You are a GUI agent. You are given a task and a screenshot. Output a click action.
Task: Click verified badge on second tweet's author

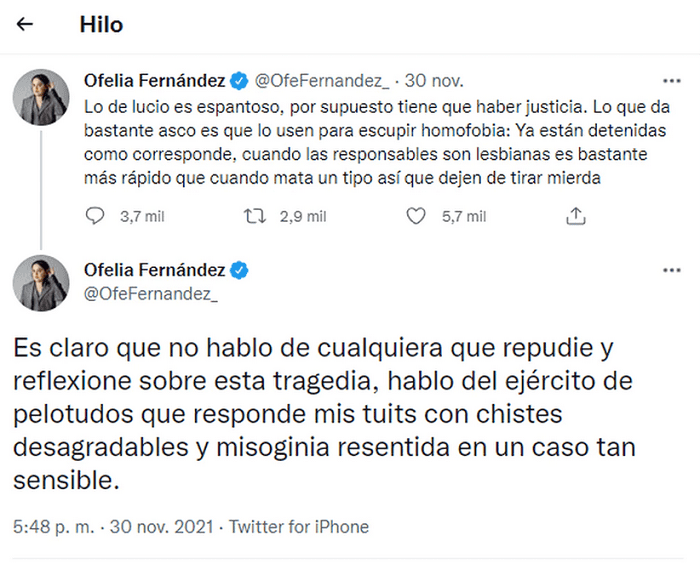pos(240,270)
